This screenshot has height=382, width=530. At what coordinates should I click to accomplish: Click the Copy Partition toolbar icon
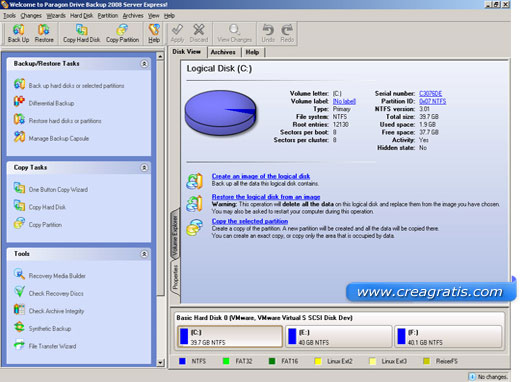(122, 30)
